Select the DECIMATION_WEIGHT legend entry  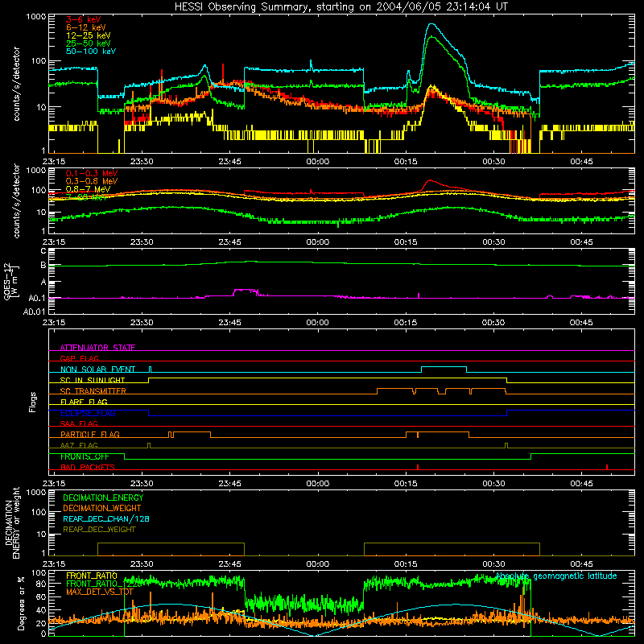coord(102,508)
